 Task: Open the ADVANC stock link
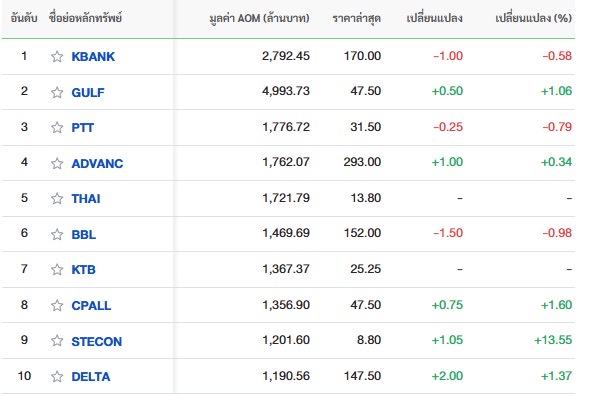pos(97,163)
